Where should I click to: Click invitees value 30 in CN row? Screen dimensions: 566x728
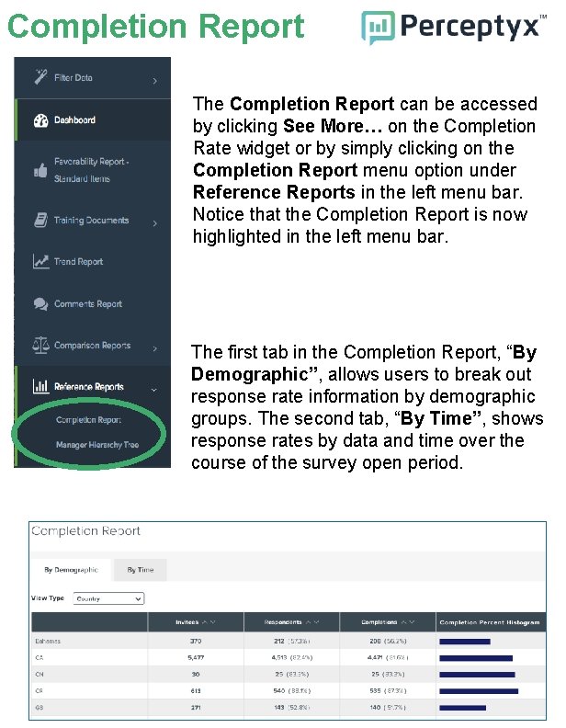coord(196,674)
